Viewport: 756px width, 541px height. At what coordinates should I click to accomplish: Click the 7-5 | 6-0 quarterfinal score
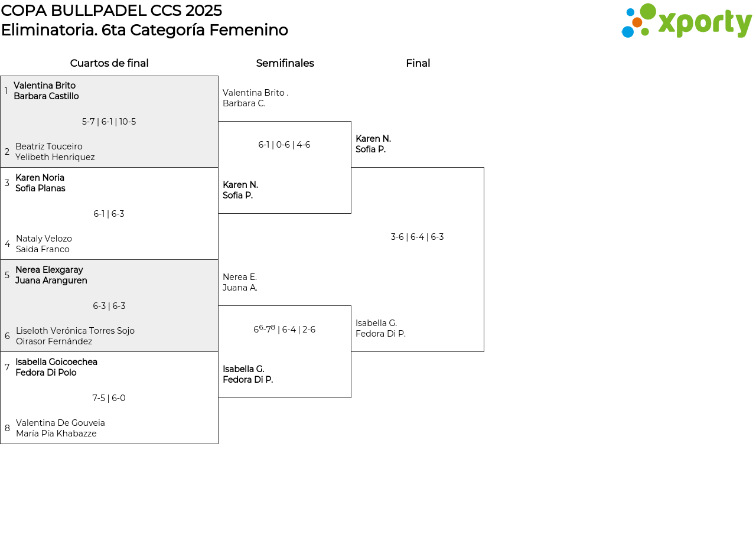(109, 398)
